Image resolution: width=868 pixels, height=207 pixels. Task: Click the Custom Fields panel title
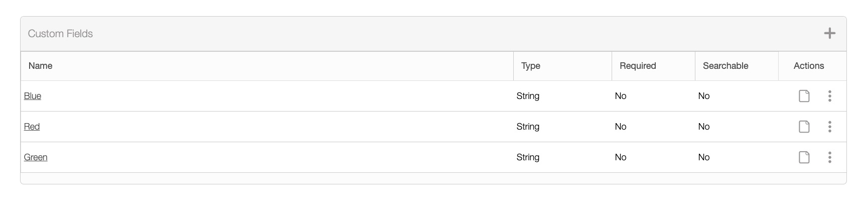60,34
